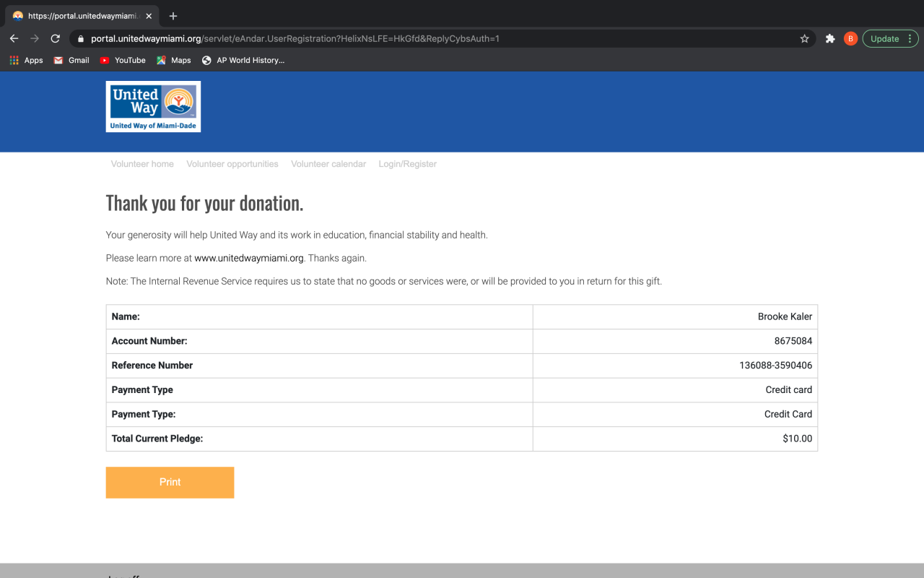Click the padlock site security icon

click(x=81, y=39)
